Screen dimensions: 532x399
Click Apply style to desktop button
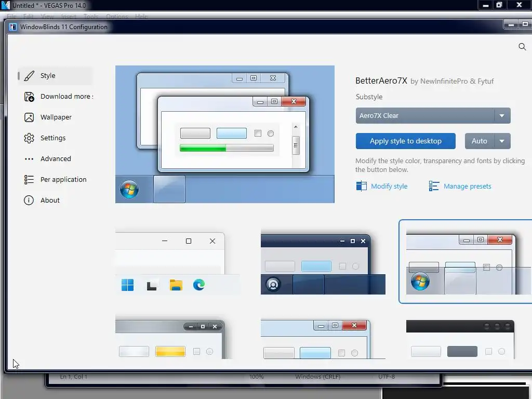(x=405, y=141)
